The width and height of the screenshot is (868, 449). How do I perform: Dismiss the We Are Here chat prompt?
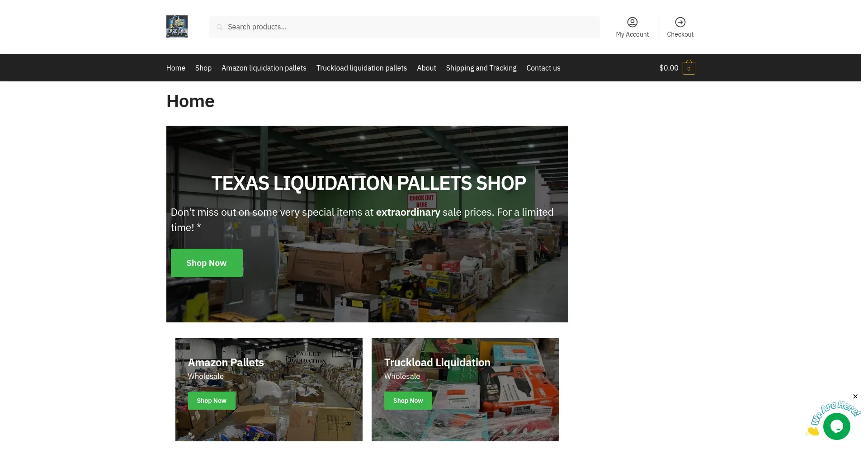[x=855, y=397]
